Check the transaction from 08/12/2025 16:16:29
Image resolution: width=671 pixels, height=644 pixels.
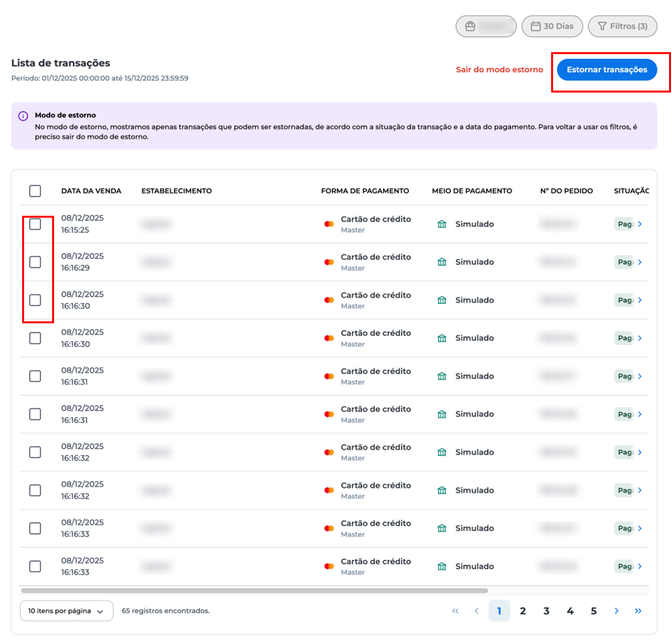click(35, 262)
